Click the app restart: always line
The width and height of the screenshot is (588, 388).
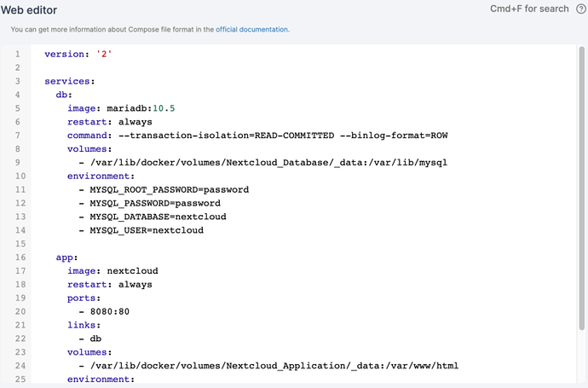coord(110,285)
